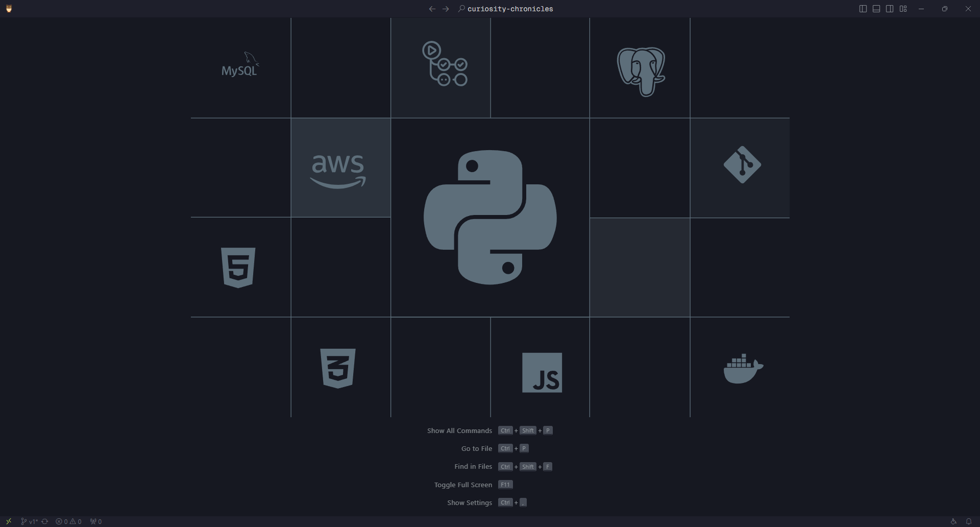Synchronize changes with the sync icon

tap(45, 521)
